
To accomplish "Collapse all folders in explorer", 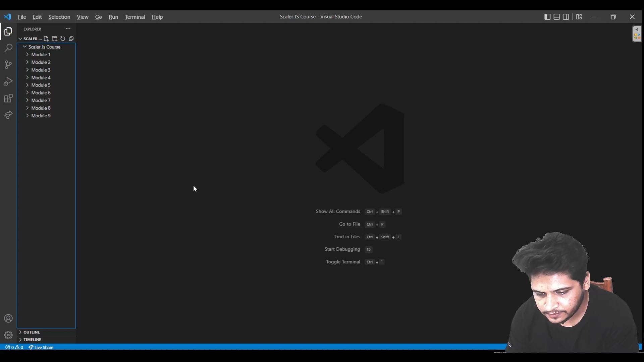I will point(71,39).
